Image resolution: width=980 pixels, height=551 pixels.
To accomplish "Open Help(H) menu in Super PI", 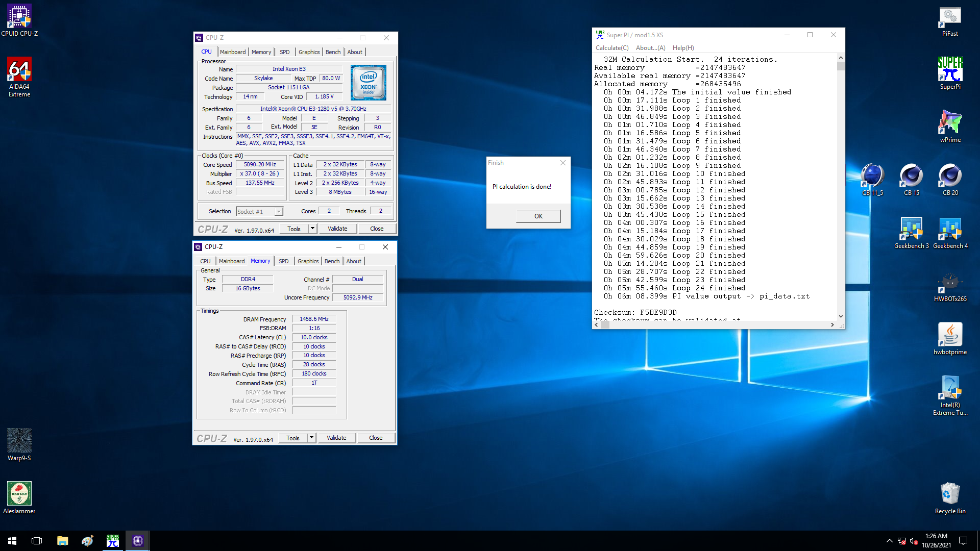I will [x=683, y=48].
